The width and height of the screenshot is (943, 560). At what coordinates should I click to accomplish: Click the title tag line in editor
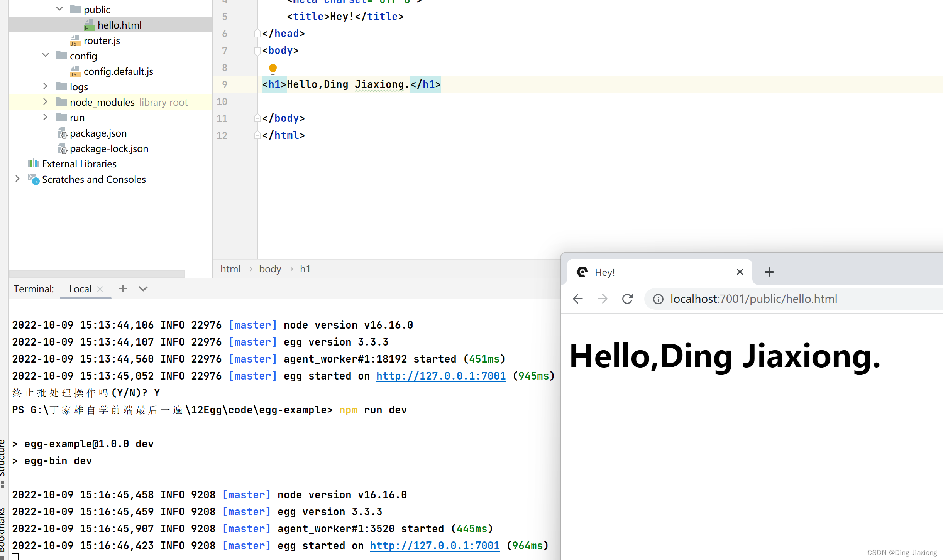tap(345, 17)
